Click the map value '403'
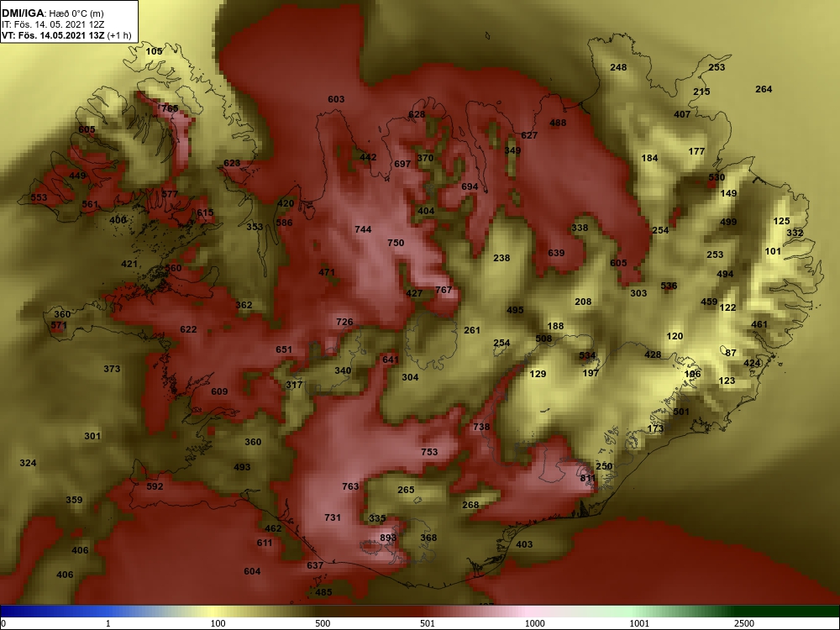The height and width of the screenshot is (630, 840). (x=524, y=544)
